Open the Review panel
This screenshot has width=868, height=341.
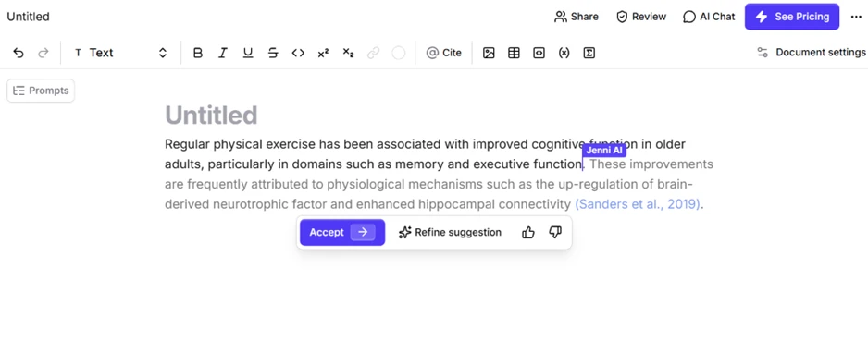click(x=641, y=17)
